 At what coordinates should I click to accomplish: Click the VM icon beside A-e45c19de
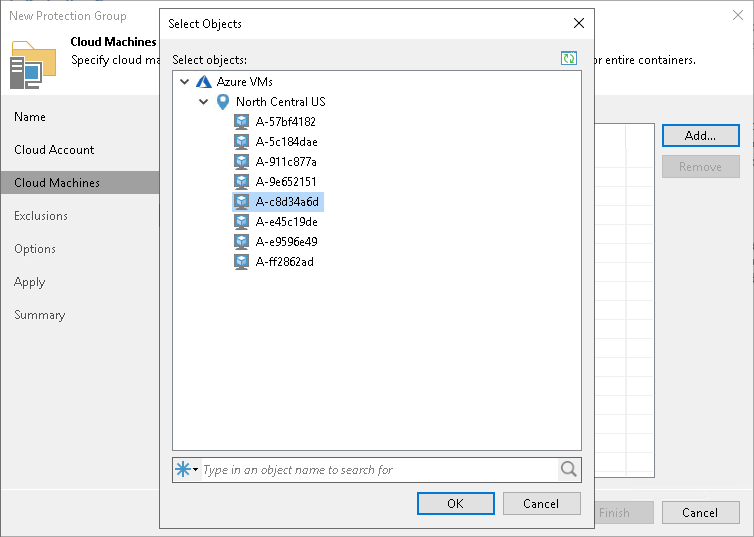241,222
